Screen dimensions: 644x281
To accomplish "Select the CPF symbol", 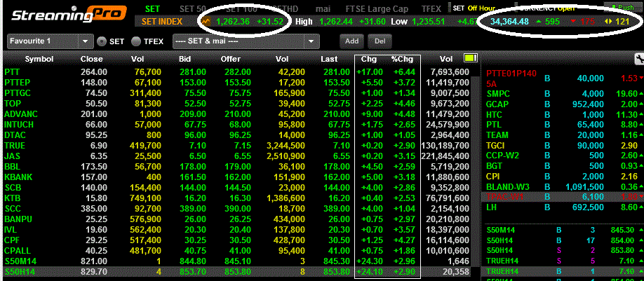I will 12,240.
